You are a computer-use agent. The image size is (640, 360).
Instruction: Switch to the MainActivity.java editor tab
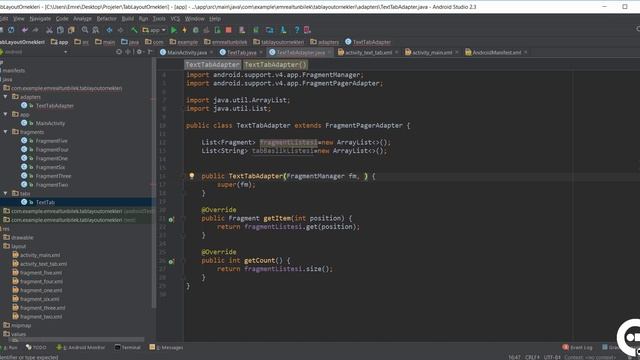(187, 52)
